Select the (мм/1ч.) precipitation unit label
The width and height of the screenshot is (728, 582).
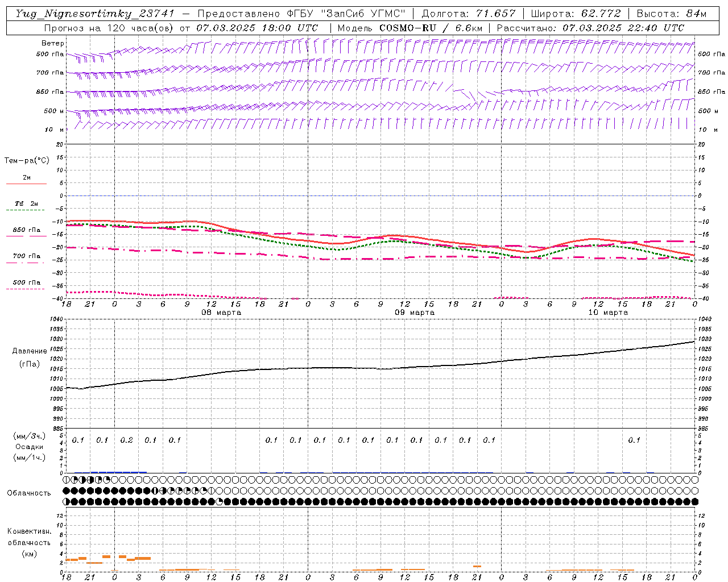(30, 458)
